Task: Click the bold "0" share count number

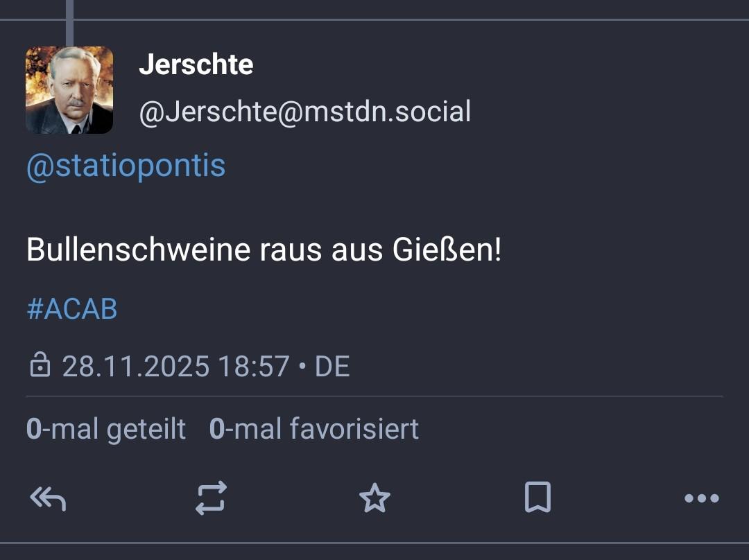Action: pyautogui.click(x=33, y=429)
